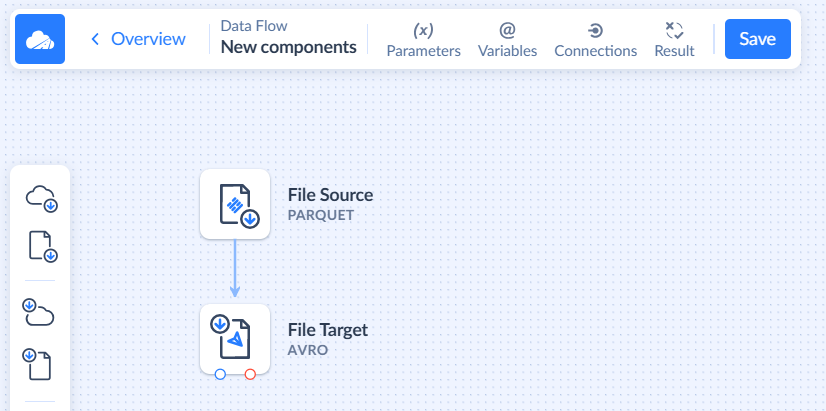Click the 'New components' flow name
826x411 pixels.
click(289, 47)
